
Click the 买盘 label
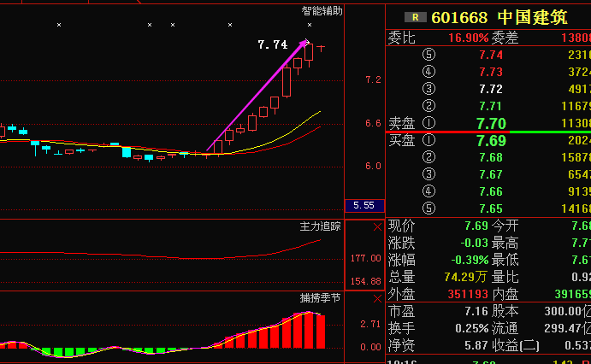(401, 140)
